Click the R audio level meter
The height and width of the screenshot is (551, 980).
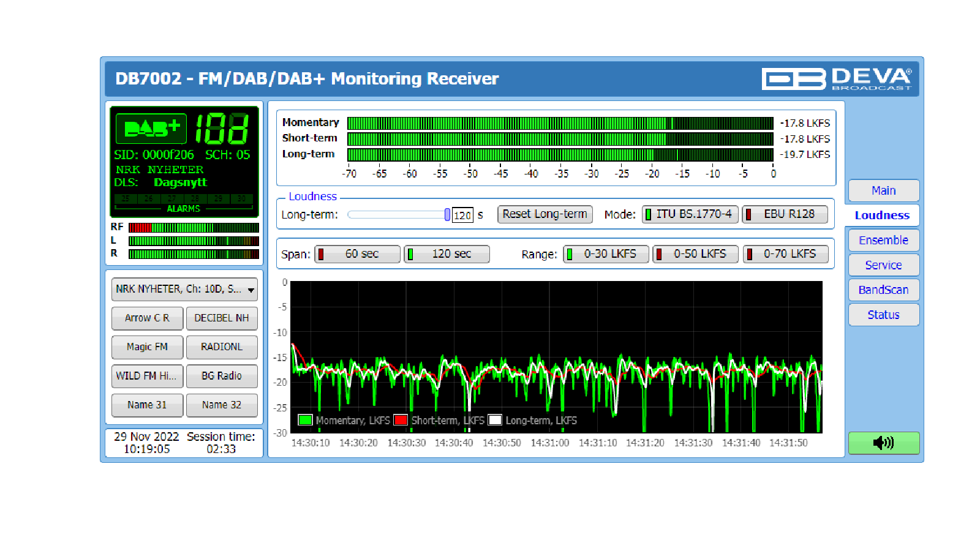194,253
